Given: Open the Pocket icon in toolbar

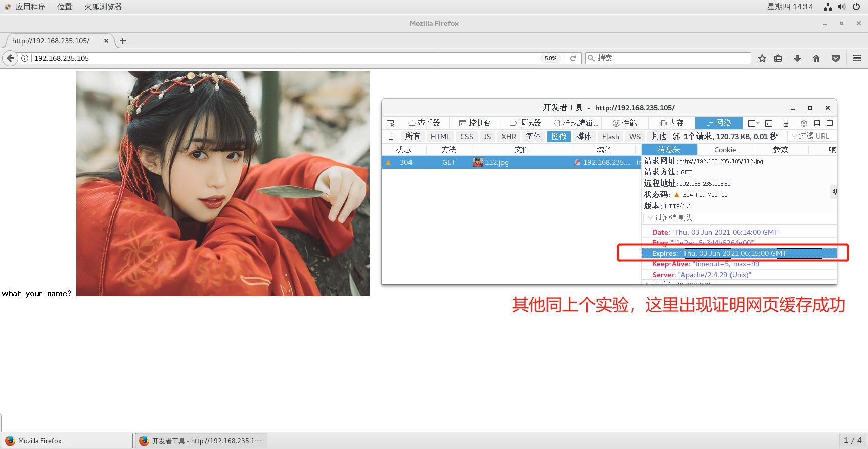Looking at the screenshot, I should coord(836,58).
